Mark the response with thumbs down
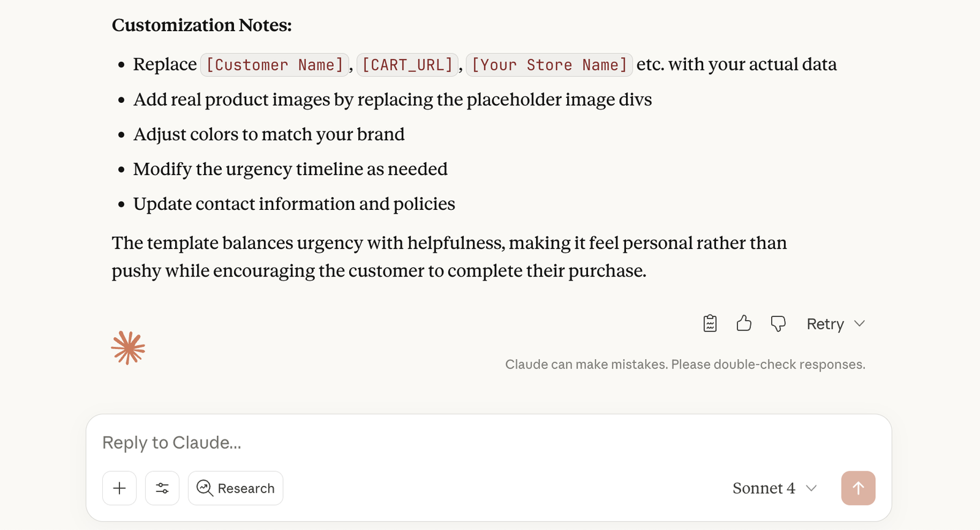The image size is (980, 530). point(778,323)
